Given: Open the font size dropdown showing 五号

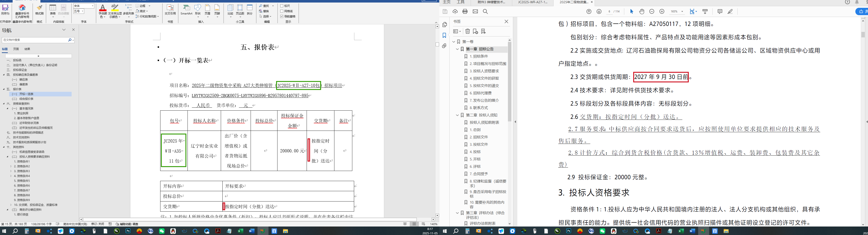Looking at the screenshot, I should [x=82, y=11].
